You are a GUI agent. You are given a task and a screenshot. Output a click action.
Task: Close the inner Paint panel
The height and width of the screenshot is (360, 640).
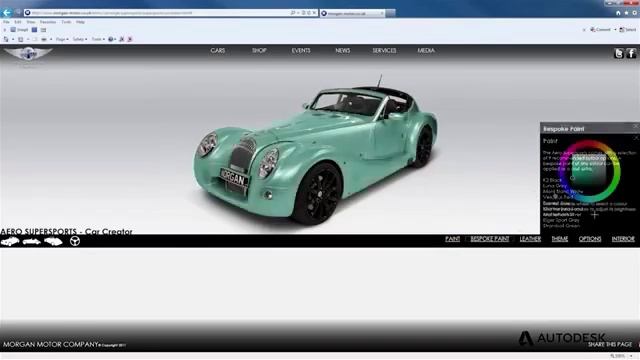(x=636, y=138)
